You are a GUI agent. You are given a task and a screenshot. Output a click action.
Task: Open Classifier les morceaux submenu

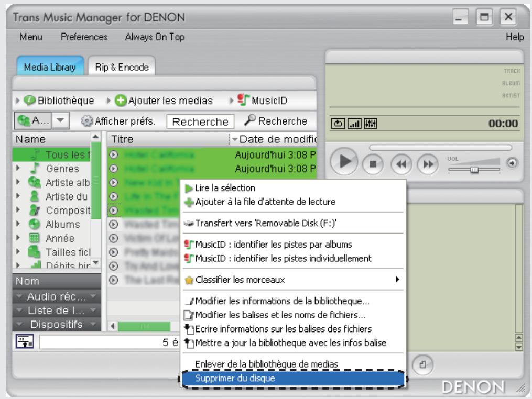point(293,280)
